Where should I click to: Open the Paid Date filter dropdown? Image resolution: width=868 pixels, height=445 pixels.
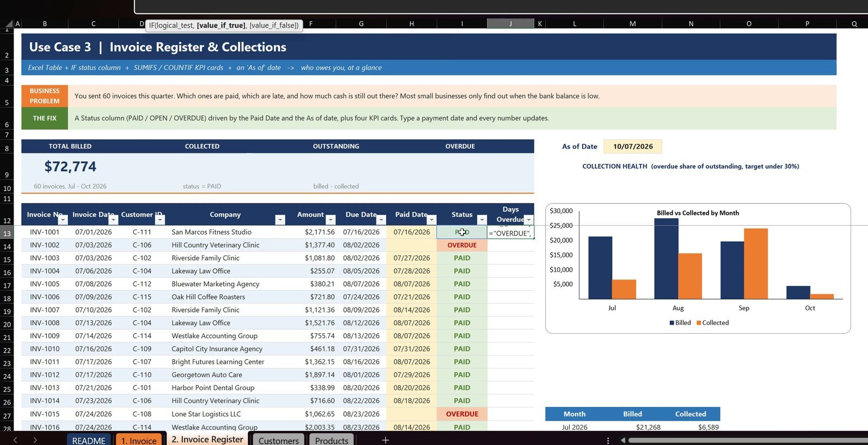click(x=431, y=220)
